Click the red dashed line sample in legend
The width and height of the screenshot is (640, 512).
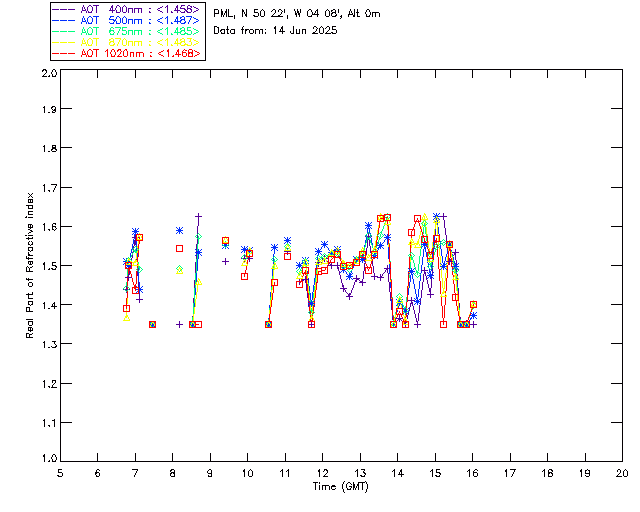pyautogui.click(x=64, y=53)
